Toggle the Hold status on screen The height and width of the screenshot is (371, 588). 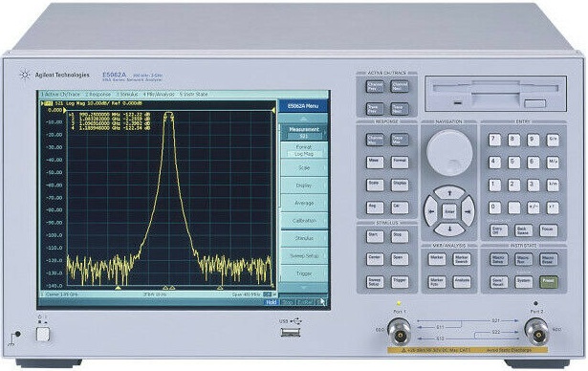tap(272, 302)
